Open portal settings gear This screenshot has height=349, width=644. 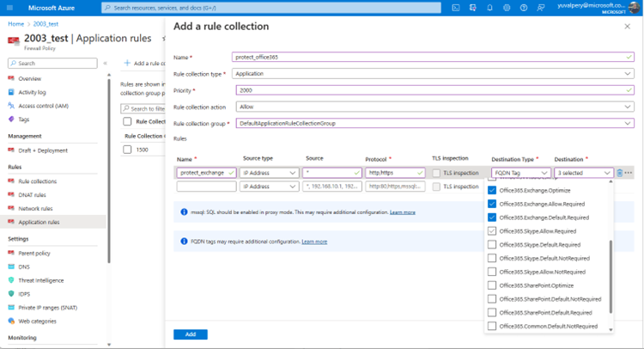pyautogui.click(x=507, y=8)
